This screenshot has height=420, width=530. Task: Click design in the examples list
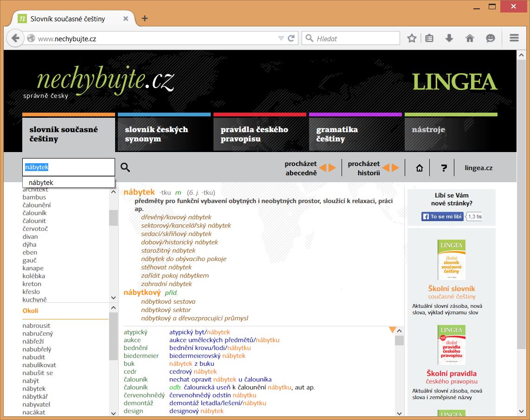pos(133,411)
